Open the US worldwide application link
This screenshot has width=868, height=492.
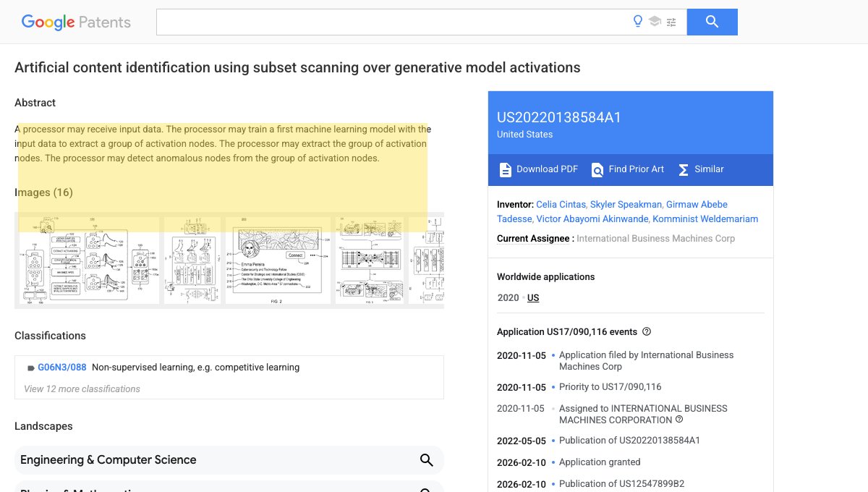(533, 298)
